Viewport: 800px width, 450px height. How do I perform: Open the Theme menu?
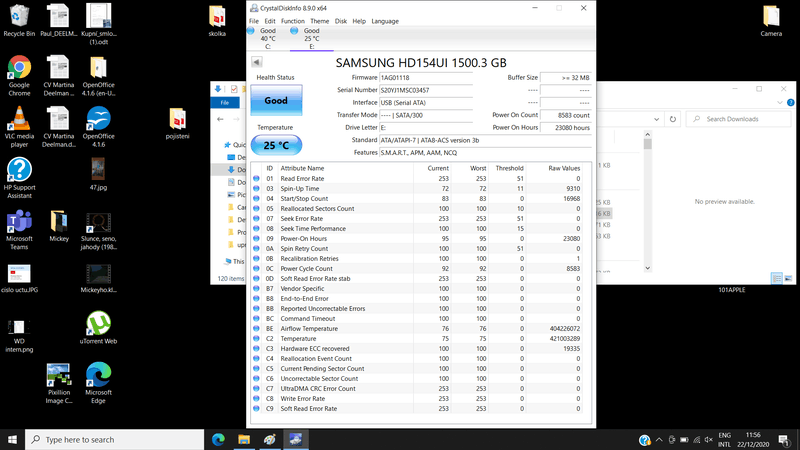point(319,21)
